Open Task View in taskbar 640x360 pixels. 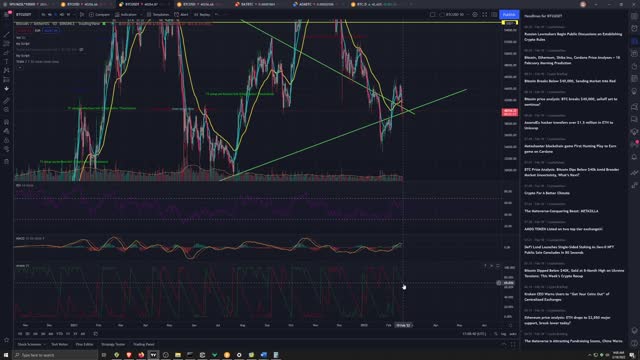pyautogui.click(x=104, y=355)
